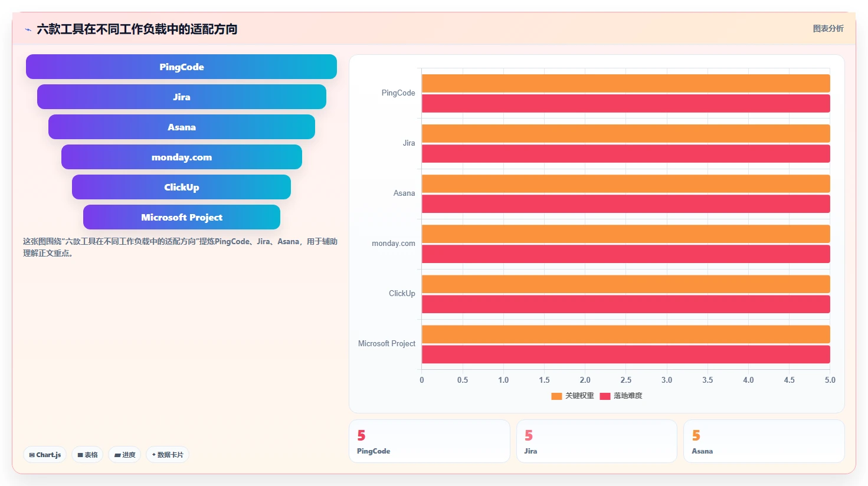Click PingCode's orange 关键权重 chart bar

[625, 83]
